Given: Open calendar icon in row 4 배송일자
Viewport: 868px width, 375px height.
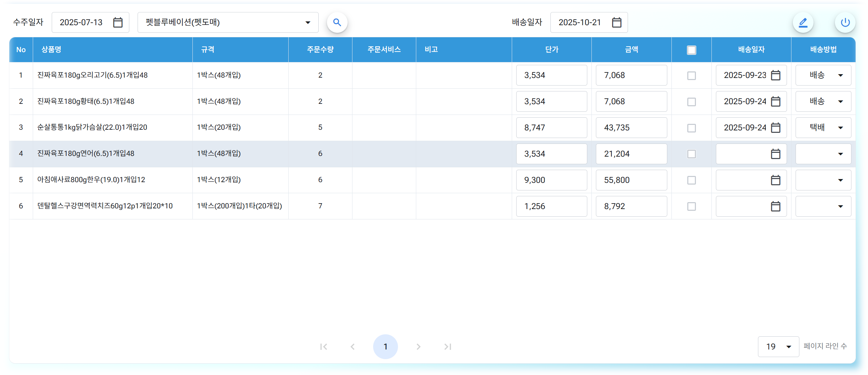Looking at the screenshot, I should click(x=776, y=154).
